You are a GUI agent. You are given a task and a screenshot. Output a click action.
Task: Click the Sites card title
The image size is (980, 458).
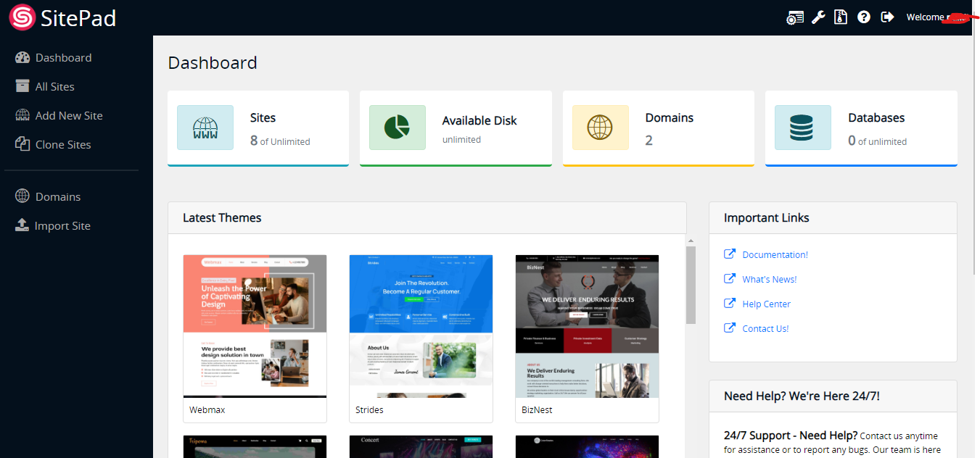coord(263,117)
